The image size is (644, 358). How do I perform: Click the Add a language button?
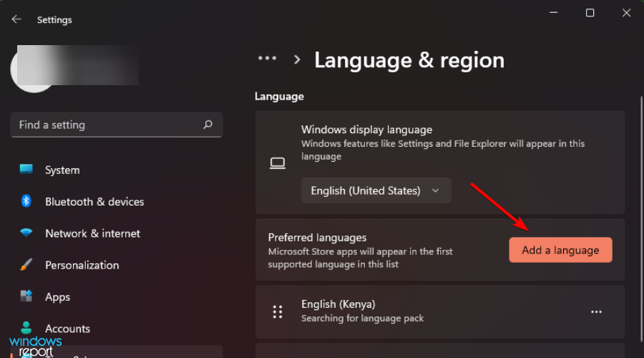click(x=560, y=250)
